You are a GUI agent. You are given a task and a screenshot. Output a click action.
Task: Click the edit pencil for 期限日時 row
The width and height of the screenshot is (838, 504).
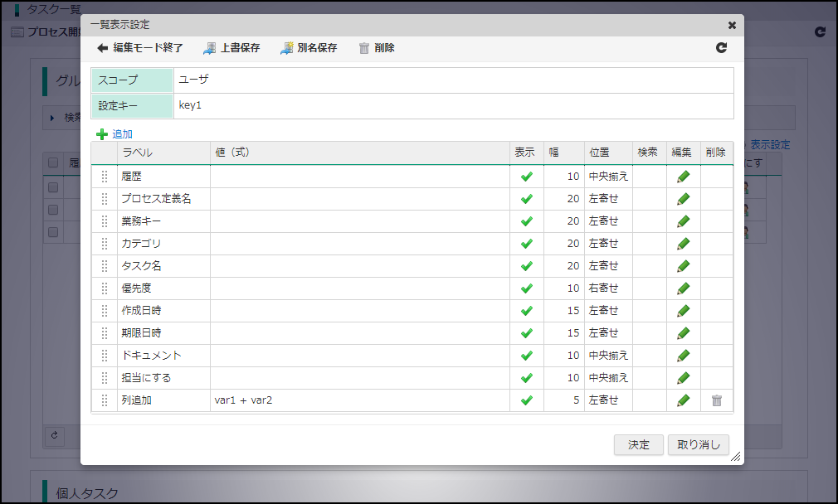[683, 333]
